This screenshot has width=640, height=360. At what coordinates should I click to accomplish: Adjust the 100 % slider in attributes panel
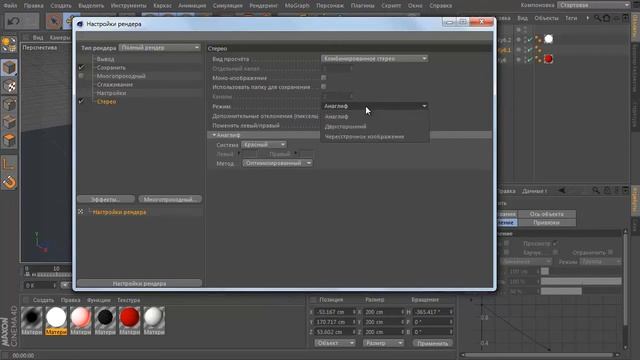581,282
